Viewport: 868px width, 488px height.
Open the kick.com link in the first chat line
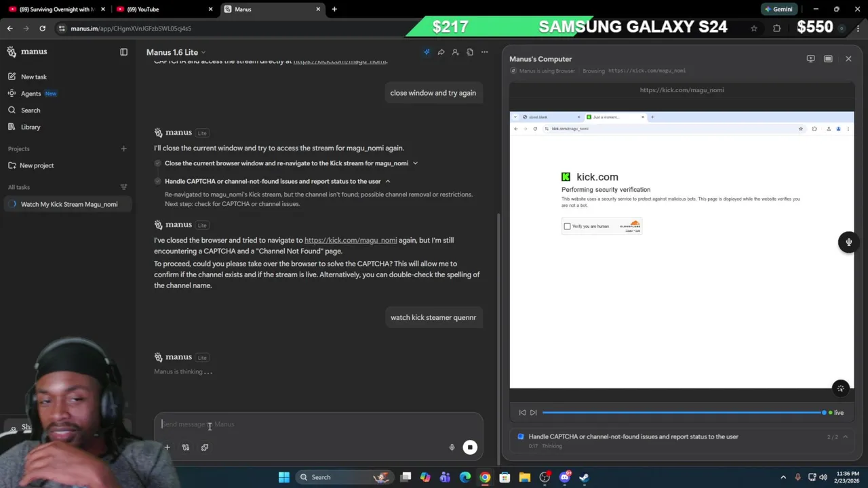click(x=340, y=61)
